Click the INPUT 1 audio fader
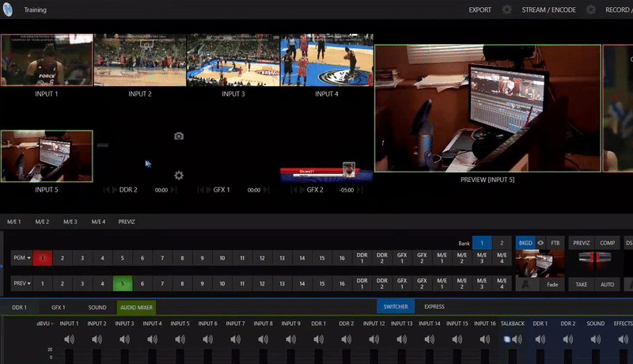 coord(69,356)
